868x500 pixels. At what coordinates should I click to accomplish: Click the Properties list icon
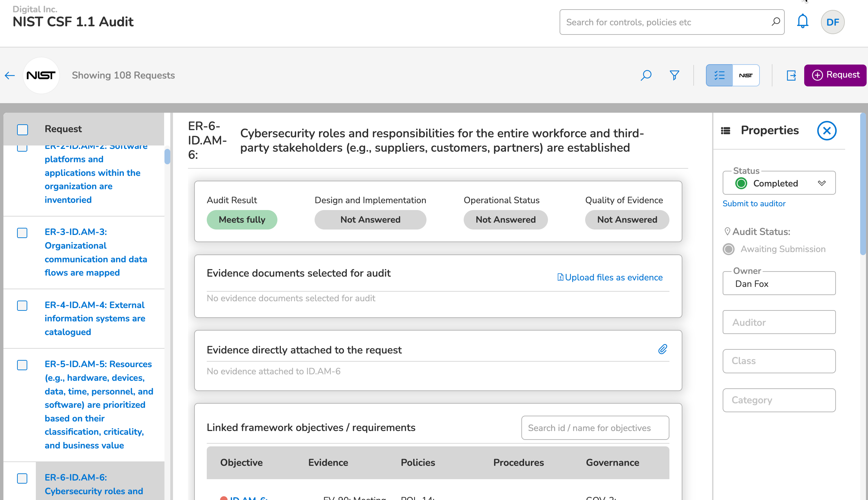725,130
